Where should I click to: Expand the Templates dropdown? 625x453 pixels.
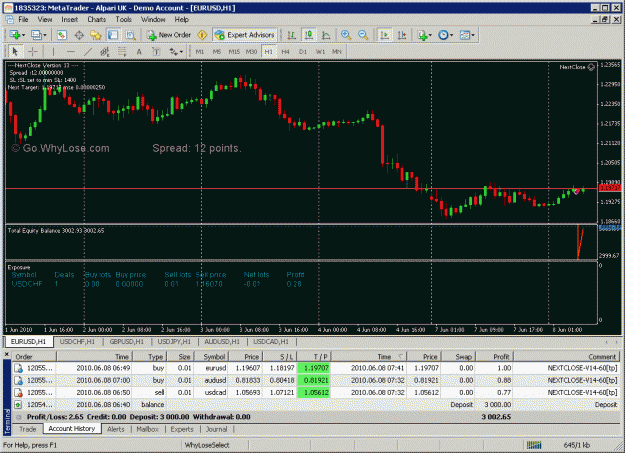pos(473,35)
